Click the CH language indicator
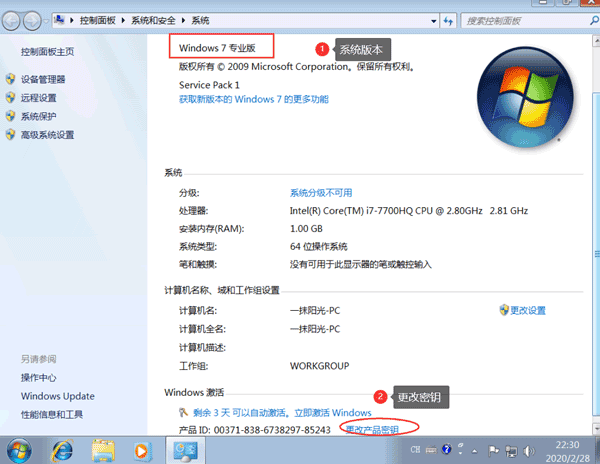600x464 pixels. click(x=415, y=450)
